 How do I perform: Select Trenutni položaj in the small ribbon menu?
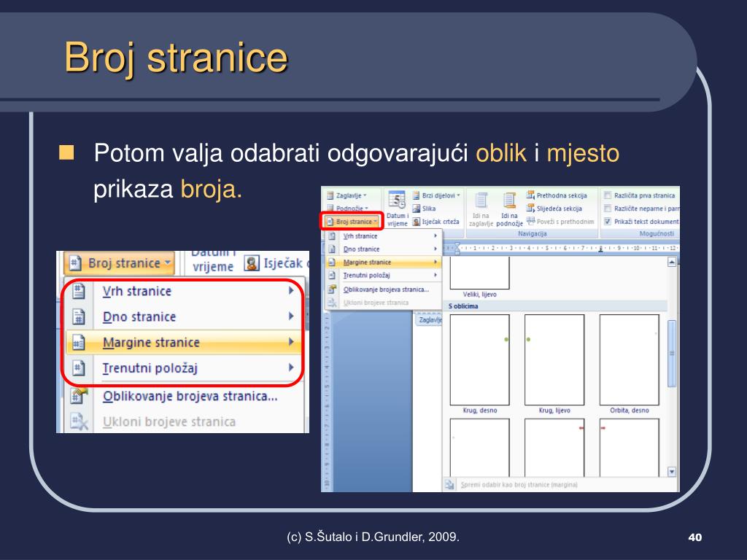coord(384,275)
